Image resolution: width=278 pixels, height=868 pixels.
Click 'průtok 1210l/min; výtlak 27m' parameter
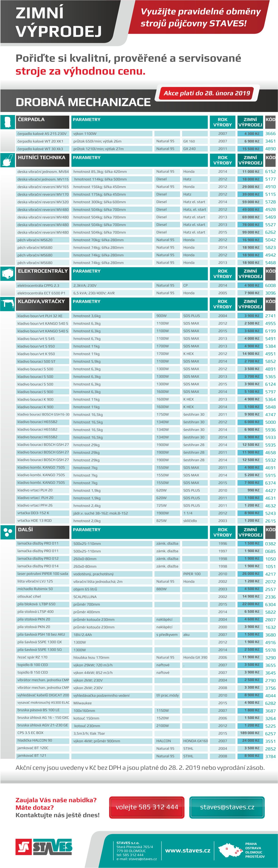coord(98,149)
